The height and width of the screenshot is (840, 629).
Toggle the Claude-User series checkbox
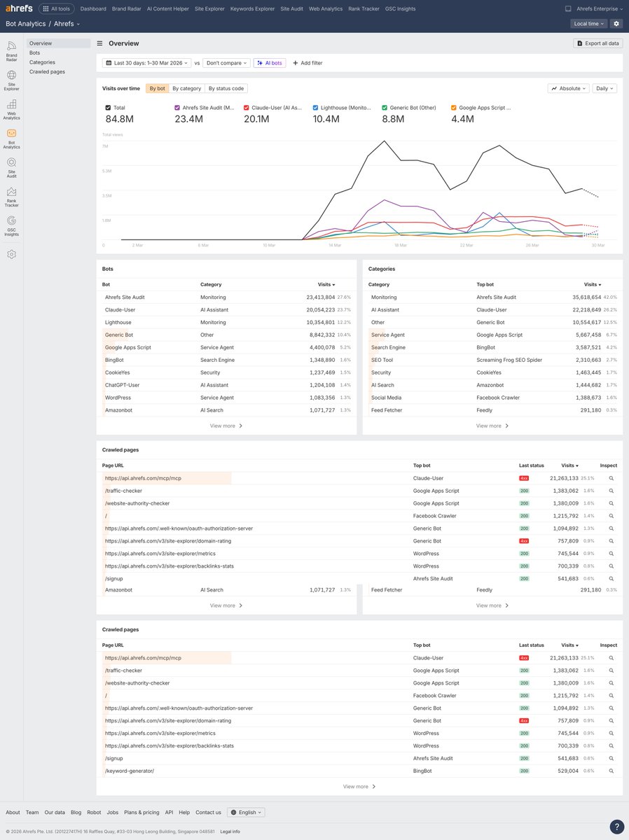(246, 108)
